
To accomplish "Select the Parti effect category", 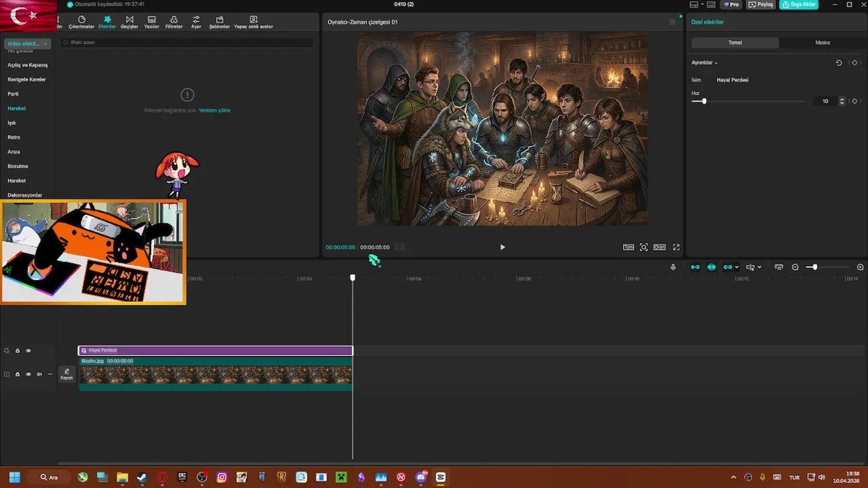I will pyautogui.click(x=13, y=94).
